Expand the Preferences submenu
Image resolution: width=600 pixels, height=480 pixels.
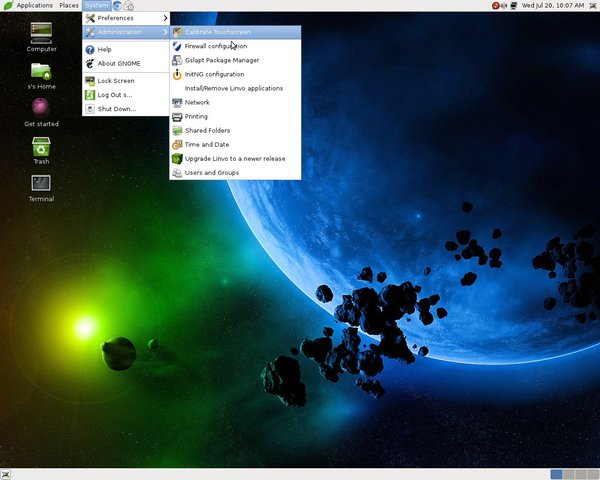pyautogui.click(x=126, y=18)
